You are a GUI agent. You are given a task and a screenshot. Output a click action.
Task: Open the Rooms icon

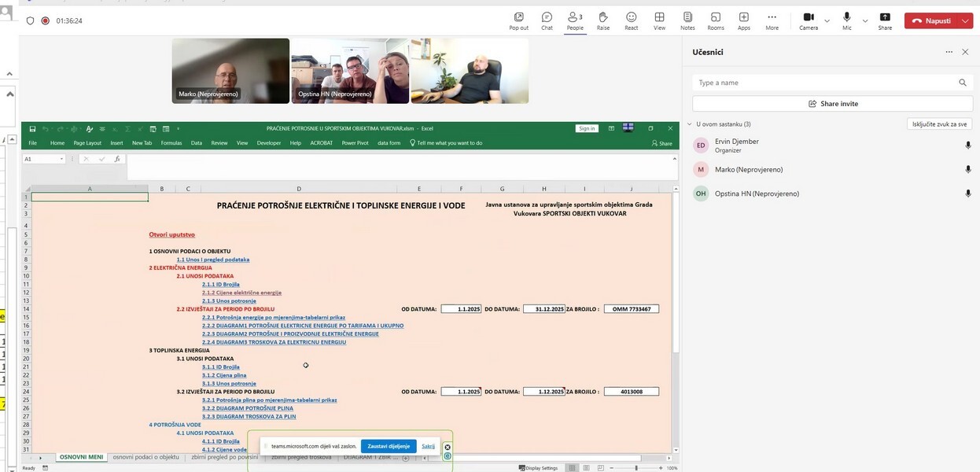point(716,18)
